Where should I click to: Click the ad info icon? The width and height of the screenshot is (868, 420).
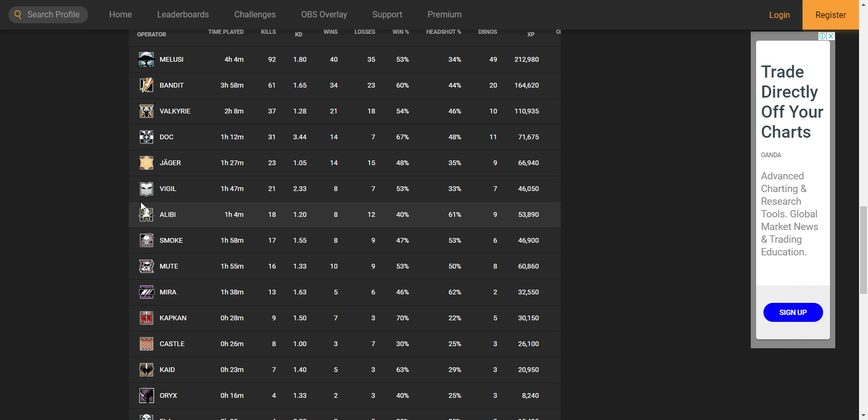point(822,36)
